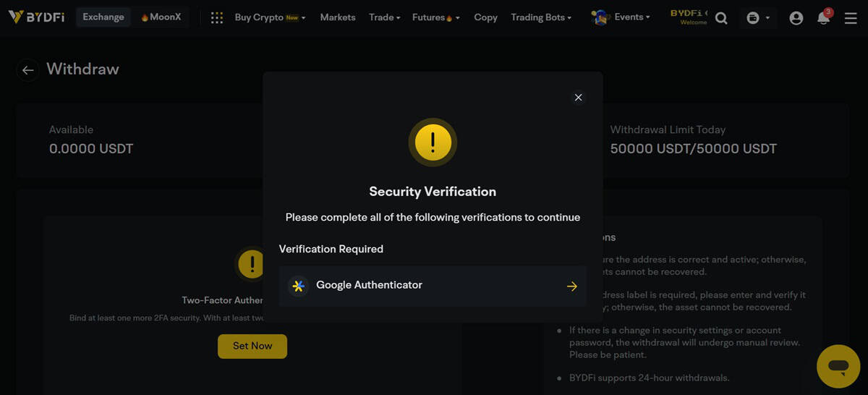
Task: Open the live chat support bubble
Action: pos(838,366)
